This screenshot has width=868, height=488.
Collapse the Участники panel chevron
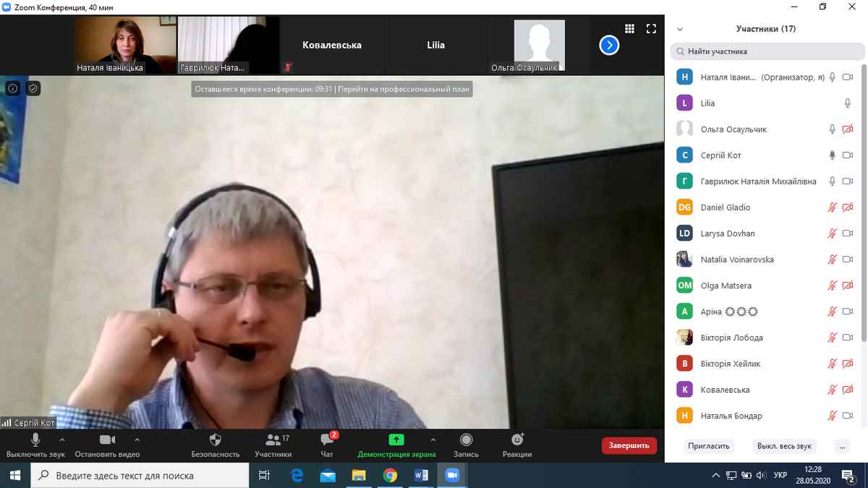pyautogui.click(x=679, y=30)
